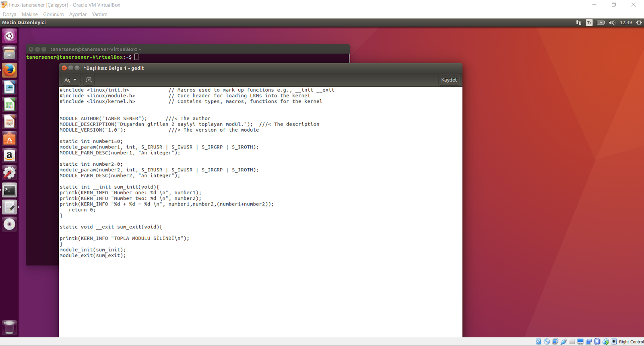Click the VirtualBox keyboard capture arrow icon
The width and height of the screenshot is (644, 346).
pos(614,342)
